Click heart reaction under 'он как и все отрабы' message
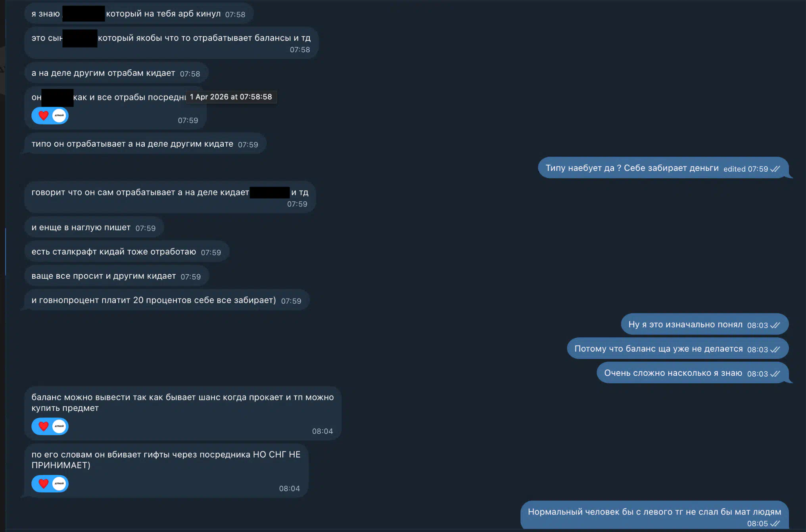806x532 pixels. click(x=44, y=116)
